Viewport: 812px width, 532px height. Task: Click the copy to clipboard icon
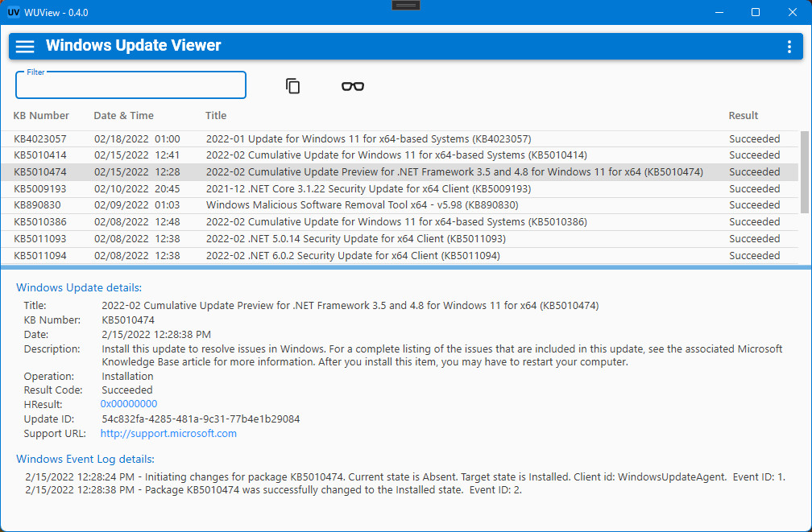click(292, 86)
